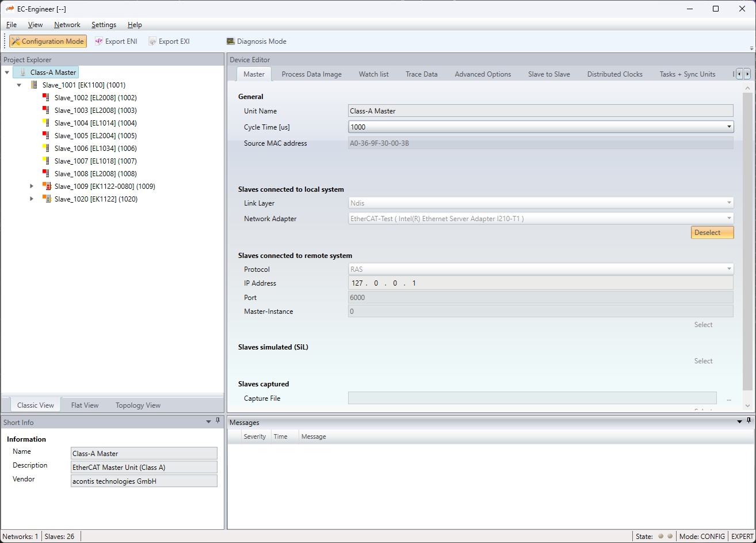Viewport: 756px width, 543px height.
Task: Click the Export ENI icon
Action: (99, 41)
